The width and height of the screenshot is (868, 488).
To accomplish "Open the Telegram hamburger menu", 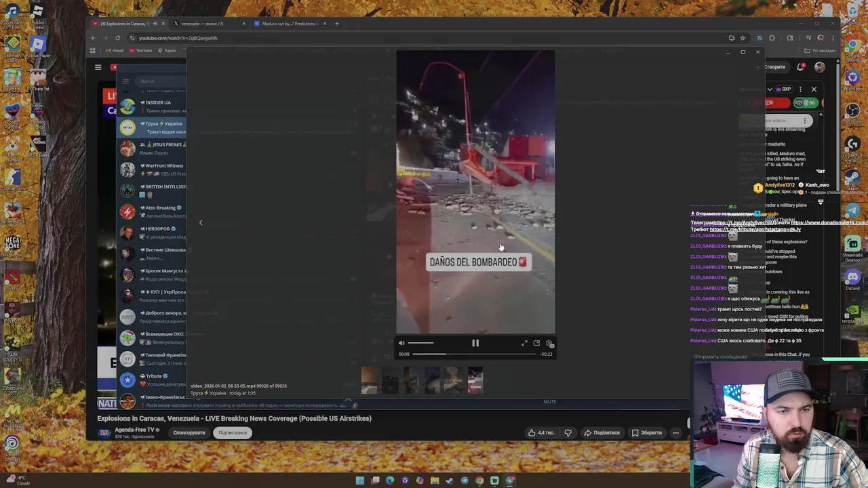I will [125, 81].
